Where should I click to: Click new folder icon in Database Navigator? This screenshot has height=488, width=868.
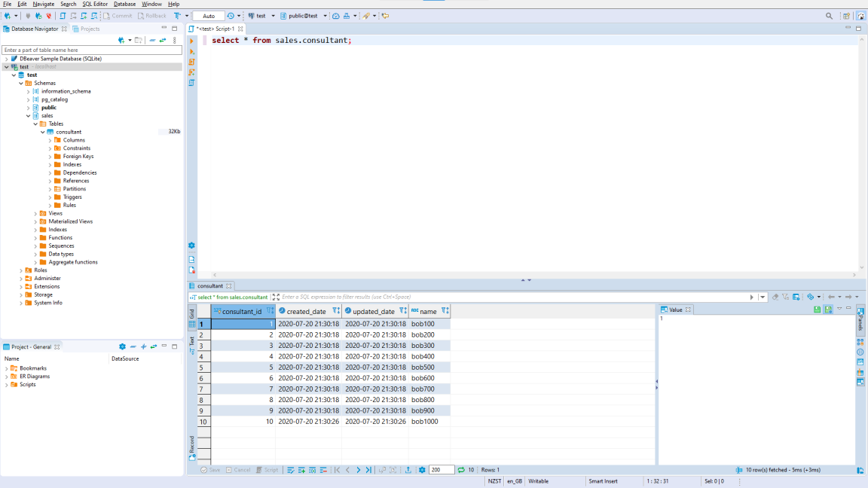point(139,40)
